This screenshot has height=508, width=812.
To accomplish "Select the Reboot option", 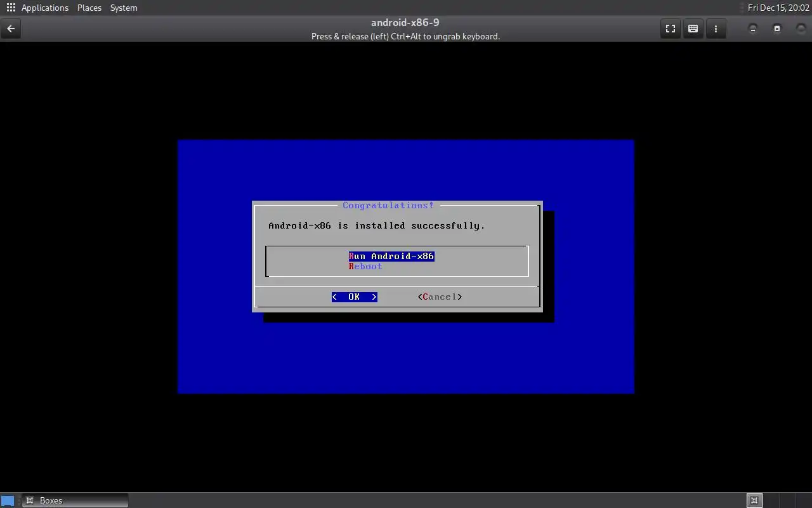I will pos(365,266).
